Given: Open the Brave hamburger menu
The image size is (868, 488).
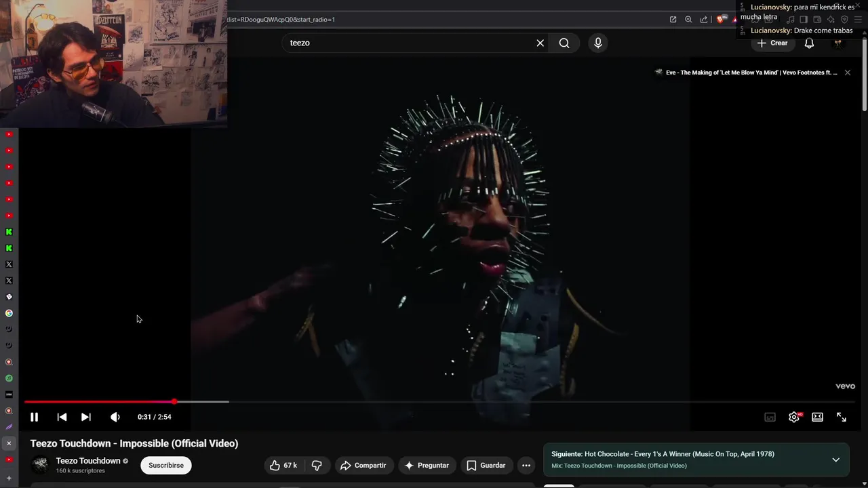Looking at the screenshot, I should (858, 20).
